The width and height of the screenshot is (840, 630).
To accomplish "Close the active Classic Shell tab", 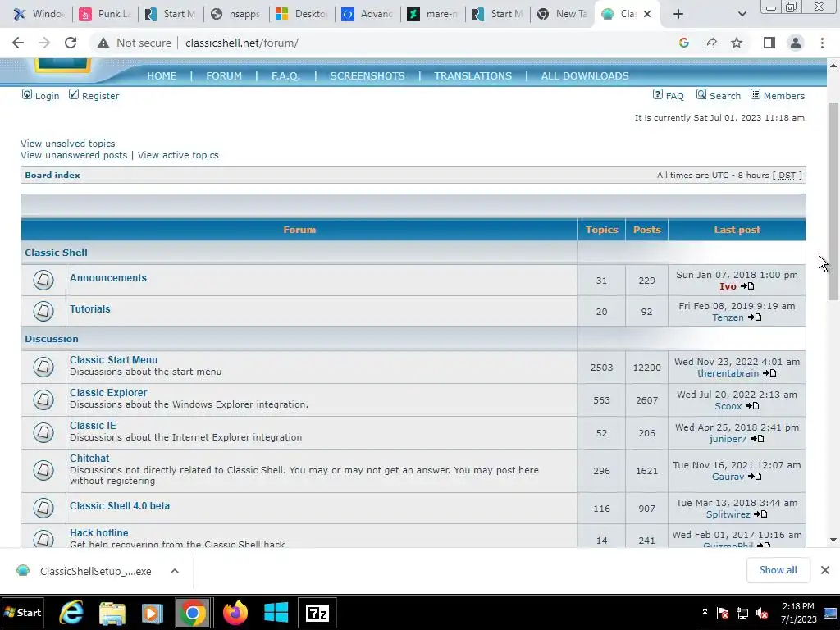I will [x=647, y=14].
